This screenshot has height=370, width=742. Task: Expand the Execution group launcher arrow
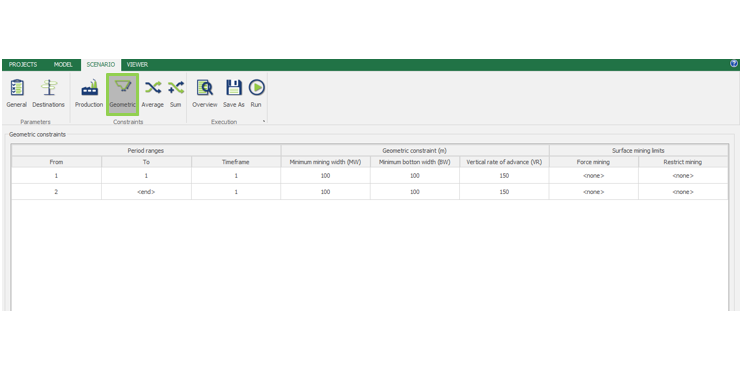point(264,122)
